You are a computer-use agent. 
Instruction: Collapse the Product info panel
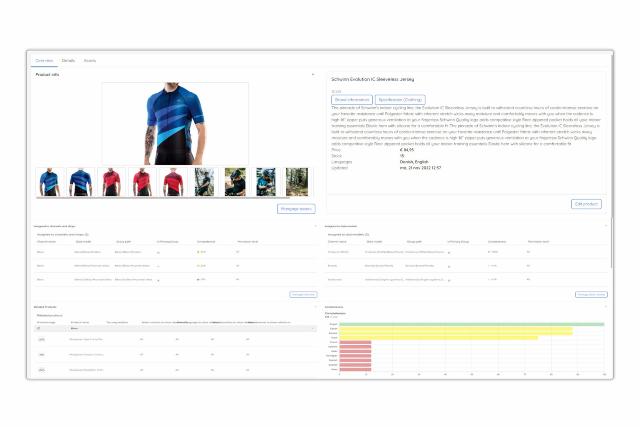(x=313, y=75)
